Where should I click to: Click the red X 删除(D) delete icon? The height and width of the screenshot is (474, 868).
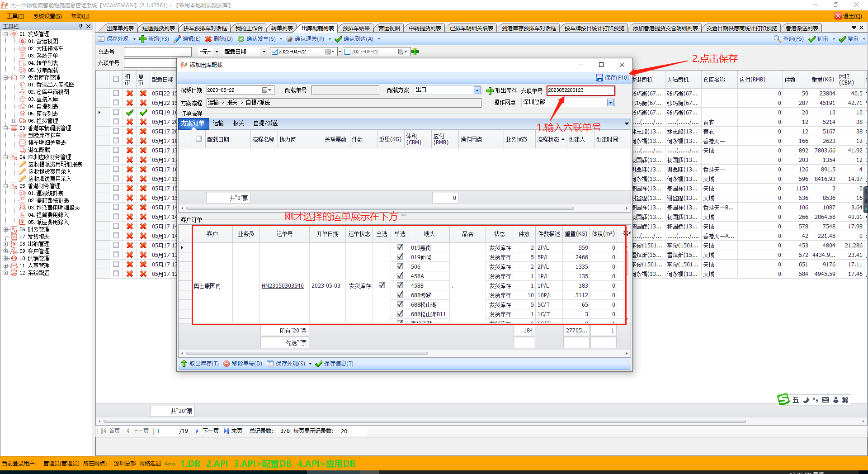pyautogui.click(x=208, y=39)
